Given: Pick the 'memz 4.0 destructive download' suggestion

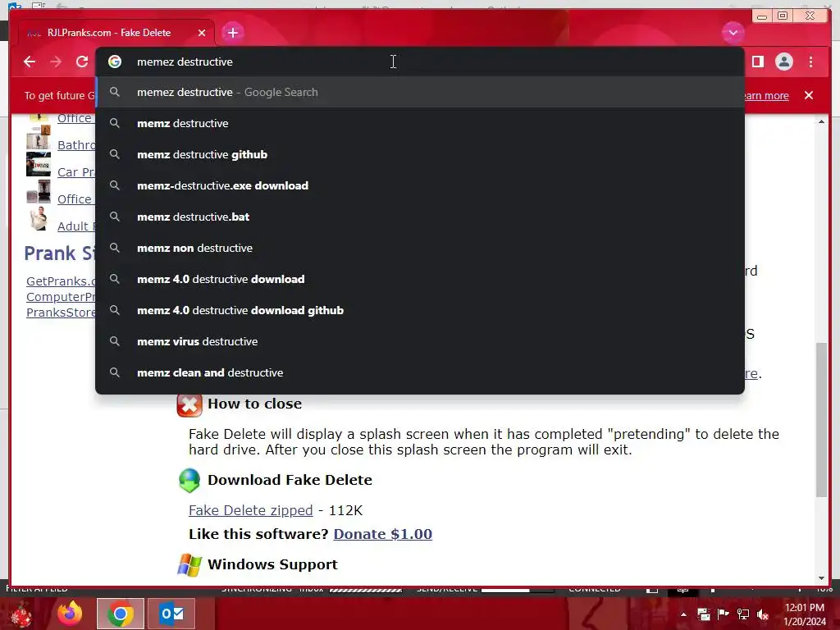Looking at the screenshot, I should (420, 279).
